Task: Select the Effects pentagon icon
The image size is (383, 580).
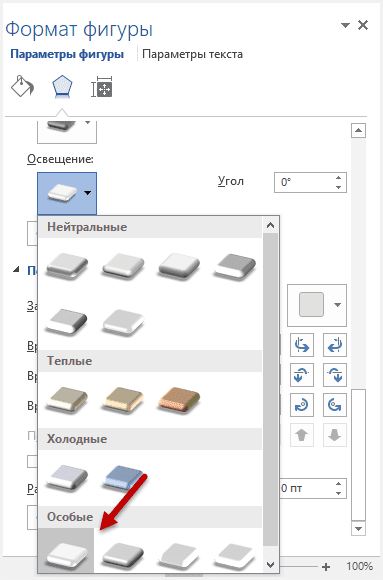Action: point(62,87)
